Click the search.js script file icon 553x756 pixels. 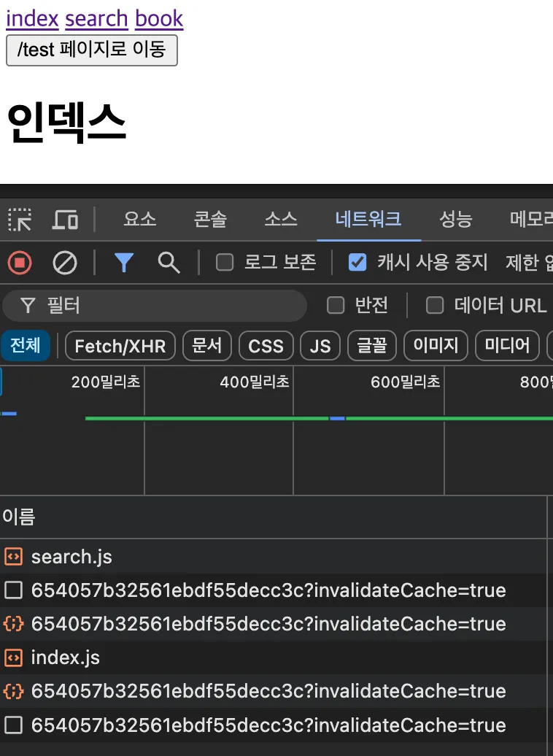click(13, 558)
